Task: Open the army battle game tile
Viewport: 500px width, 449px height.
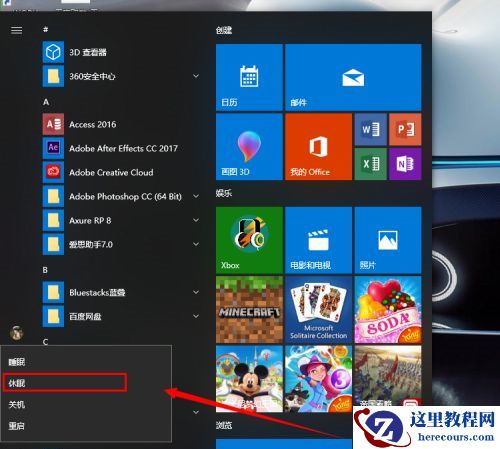Action: (x=388, y=376)
